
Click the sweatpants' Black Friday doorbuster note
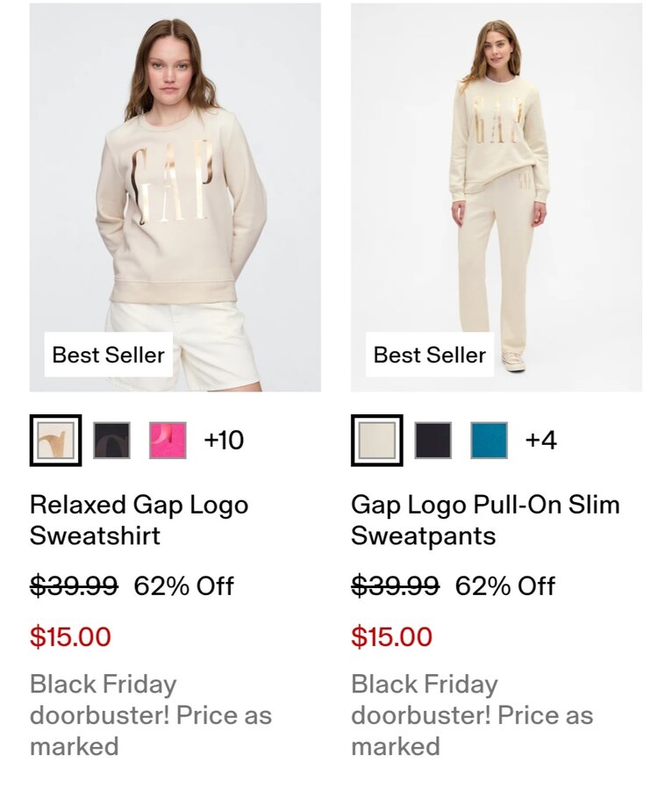[x=471, y=715]
